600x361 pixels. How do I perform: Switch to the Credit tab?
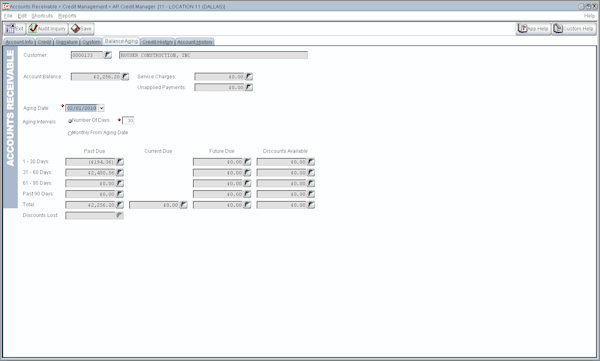coord(44,42)
